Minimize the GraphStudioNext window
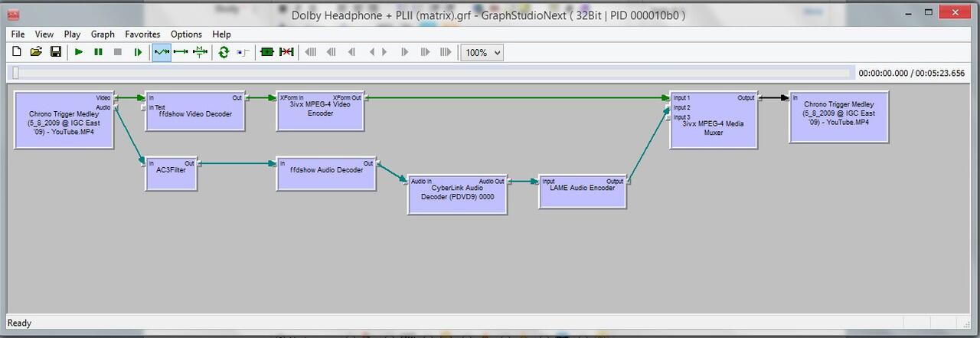This screenshot has height=338, width=980. tap(907, 13)
